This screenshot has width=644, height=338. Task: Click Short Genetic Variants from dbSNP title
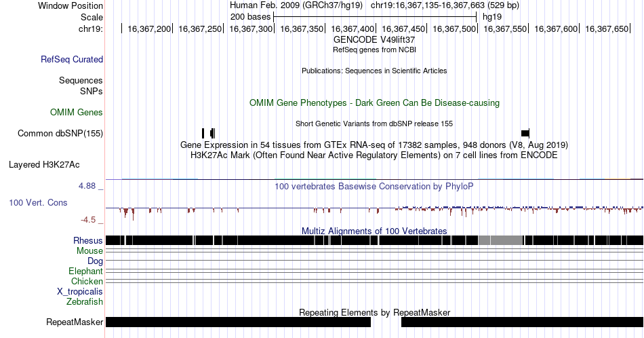pyautogui.click(x=374, y=124)
